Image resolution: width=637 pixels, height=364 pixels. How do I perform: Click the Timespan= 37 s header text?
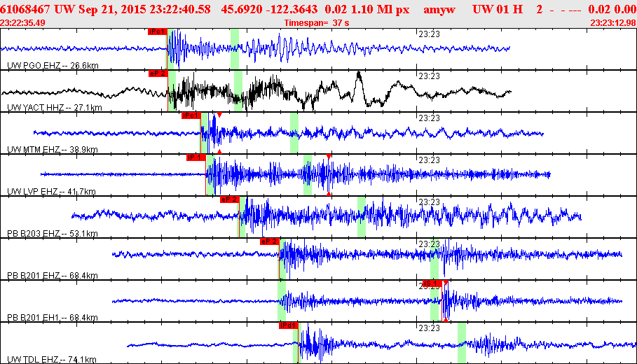tap(317, 23)
